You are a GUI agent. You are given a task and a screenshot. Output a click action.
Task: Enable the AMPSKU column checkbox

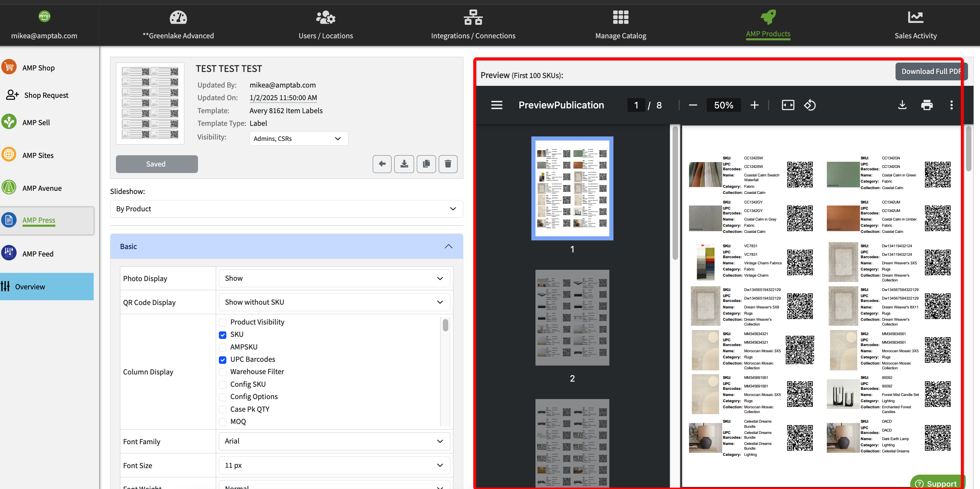(223, 347)
